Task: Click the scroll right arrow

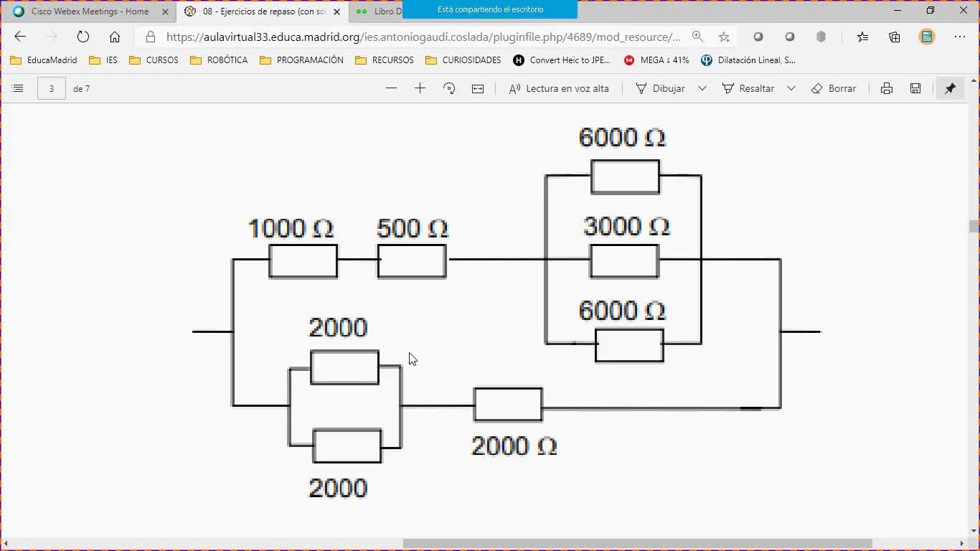Action: click(x=963, y=543)
